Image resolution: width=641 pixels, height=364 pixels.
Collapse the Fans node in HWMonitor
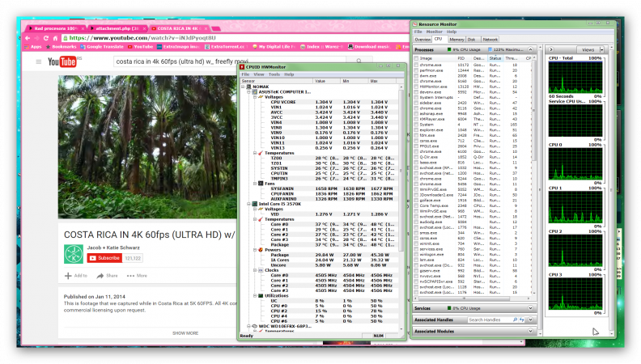point(255,184)
